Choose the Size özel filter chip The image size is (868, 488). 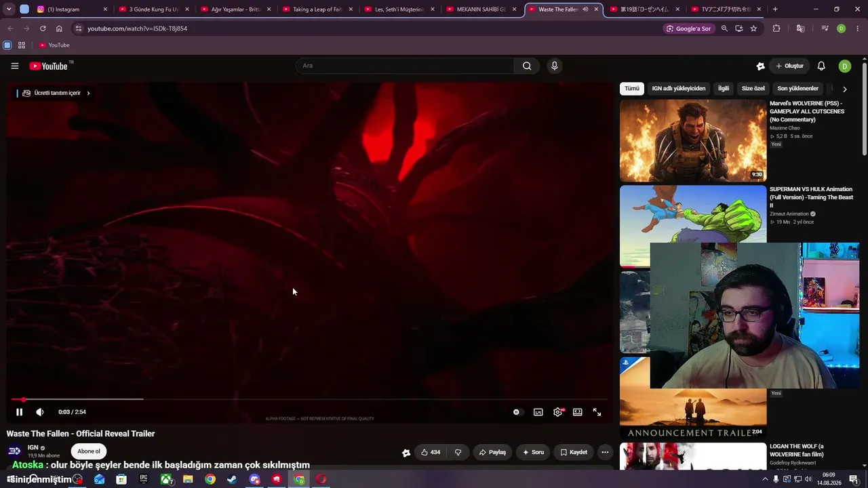[753, 89]
